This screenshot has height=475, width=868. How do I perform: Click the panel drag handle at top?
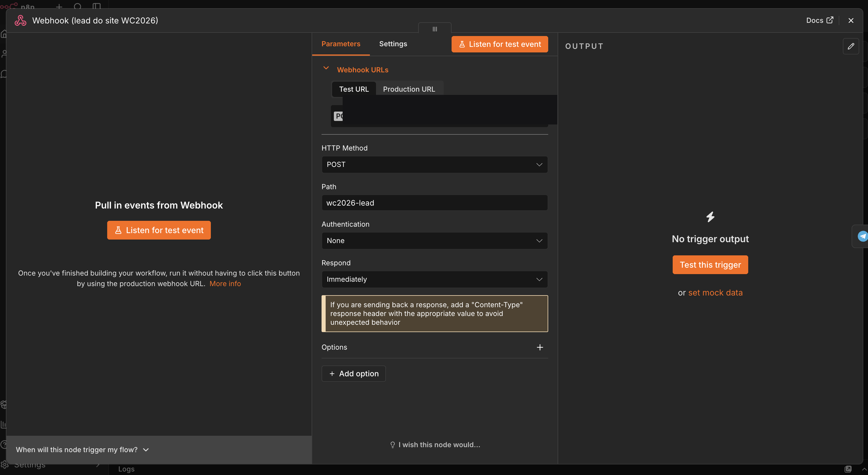pos(435,29)
